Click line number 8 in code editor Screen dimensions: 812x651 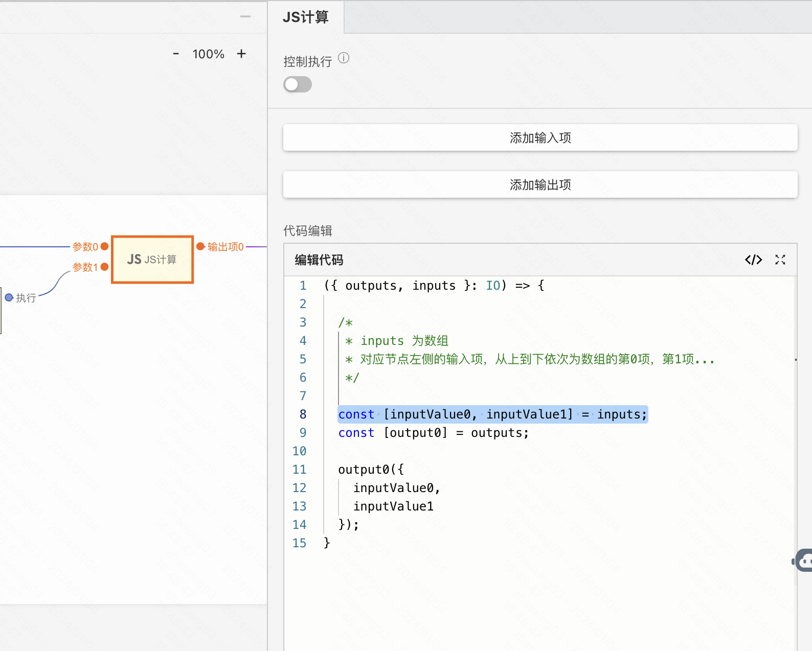tap(303, 414)
